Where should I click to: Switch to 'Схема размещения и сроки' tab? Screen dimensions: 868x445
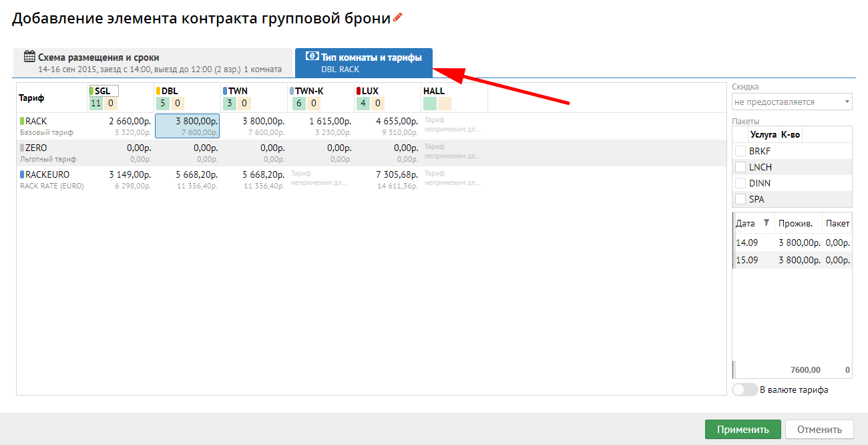(154, 63)
